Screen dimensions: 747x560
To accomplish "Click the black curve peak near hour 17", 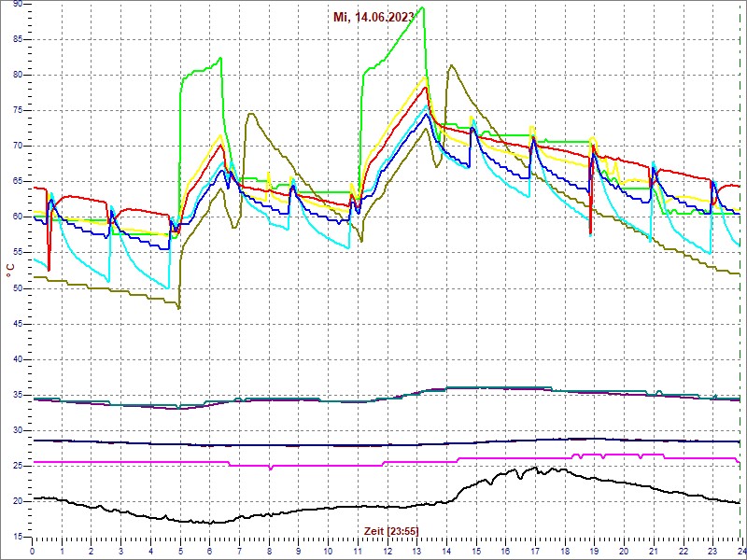I will pos(536,468).
